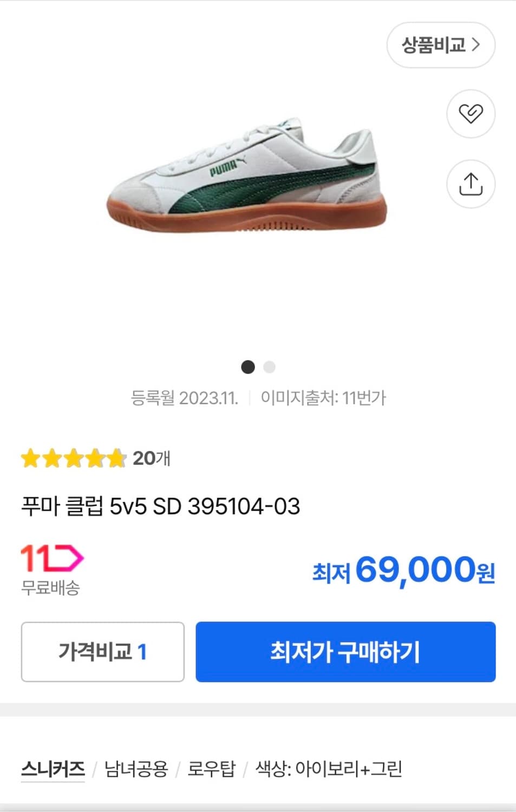Screen dimensions: 516x812
Task: Click the 11번가 seller logo
Action: 52,558
